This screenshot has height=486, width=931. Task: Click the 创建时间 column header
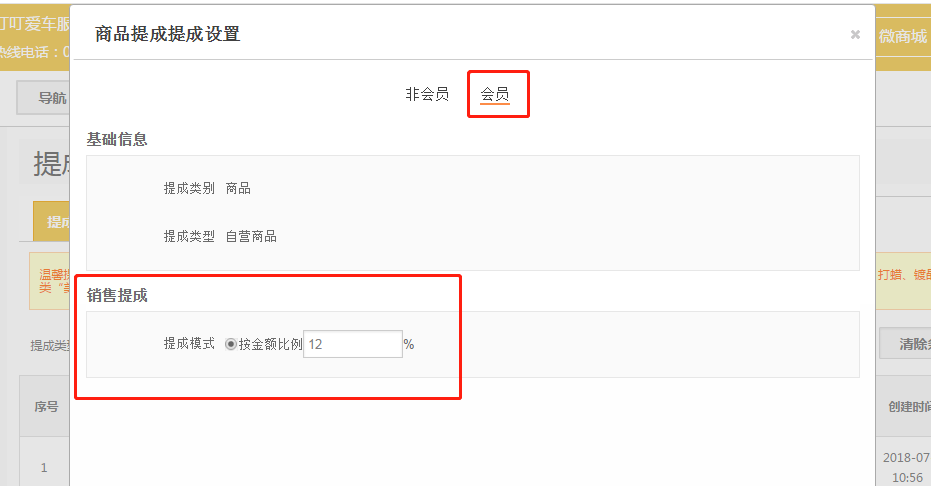(x=908, y=407)
